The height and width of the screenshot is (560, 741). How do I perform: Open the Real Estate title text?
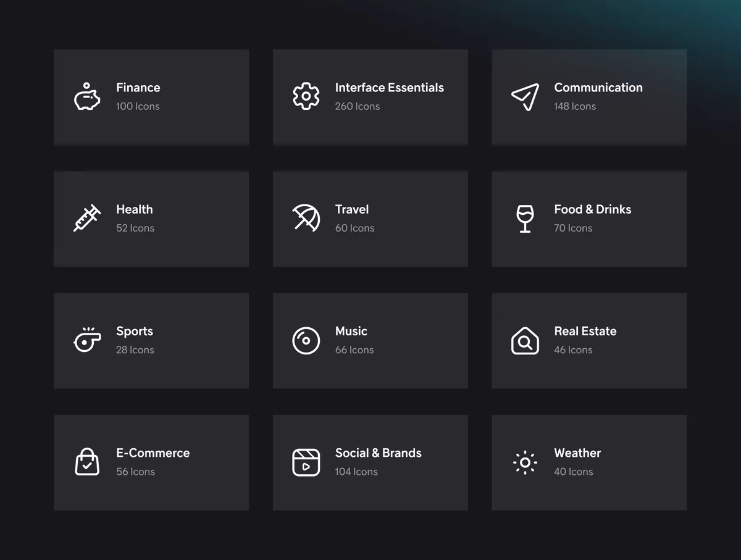[585, 331]
